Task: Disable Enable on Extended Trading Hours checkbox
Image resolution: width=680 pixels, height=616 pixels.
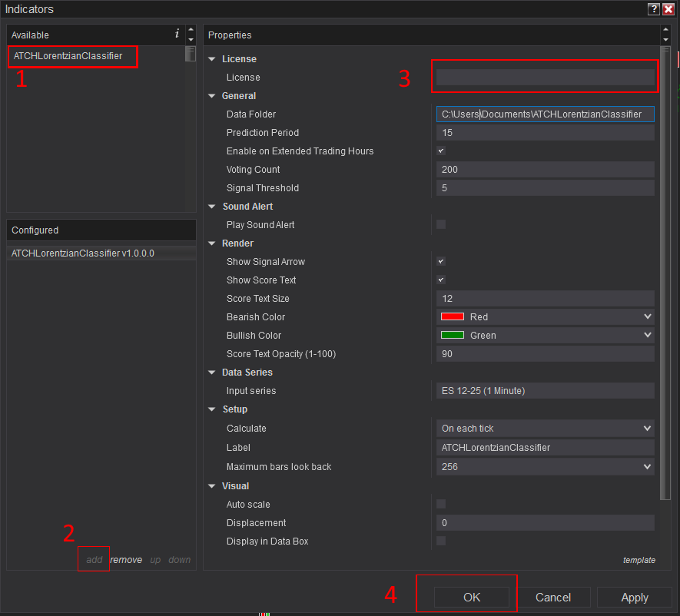Action: tap(441, 151)
